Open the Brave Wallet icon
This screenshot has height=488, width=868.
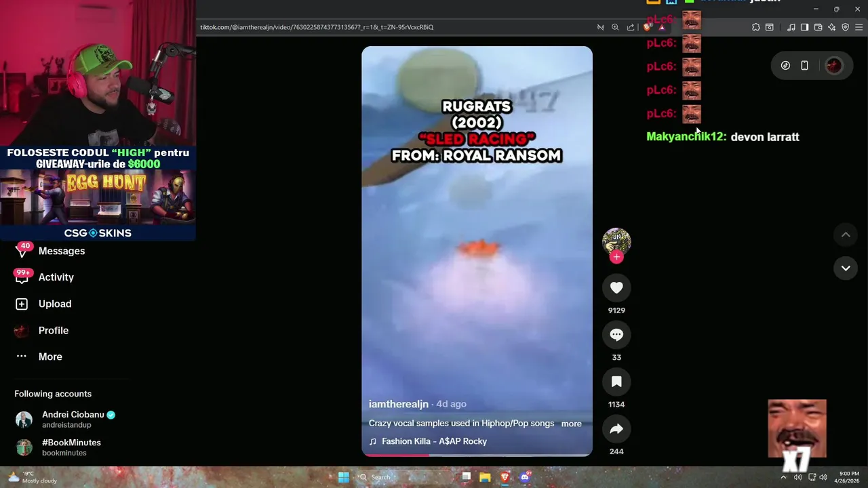pos(818,27)
